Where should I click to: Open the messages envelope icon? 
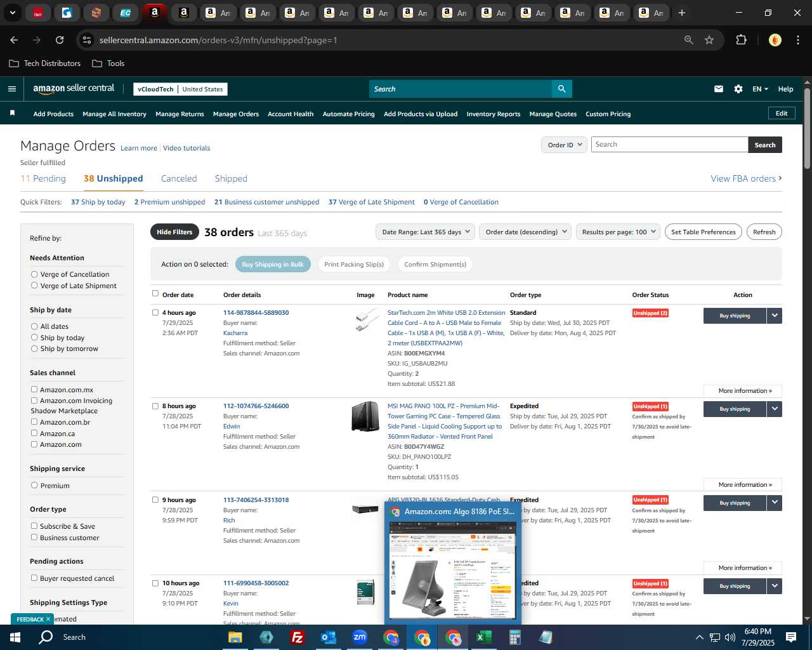719,89
